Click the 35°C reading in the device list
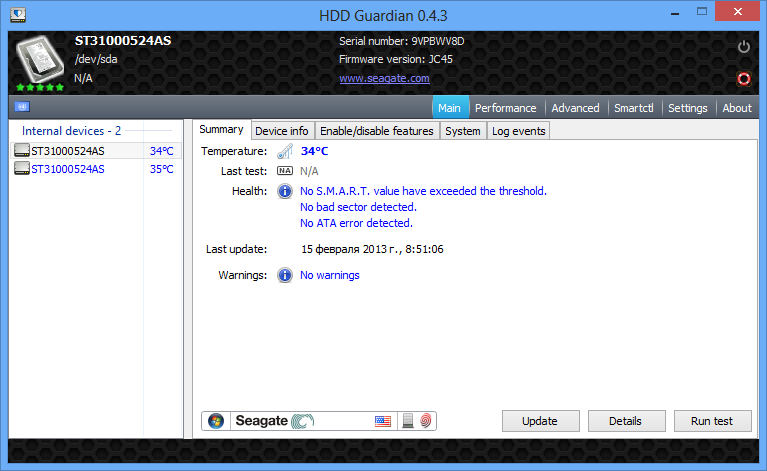Screen dimensions: 767x471 coord(161,169)
